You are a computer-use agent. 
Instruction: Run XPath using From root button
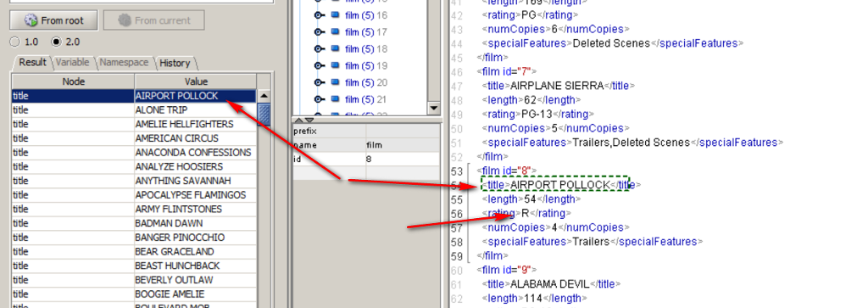click(x=53, y=20)
